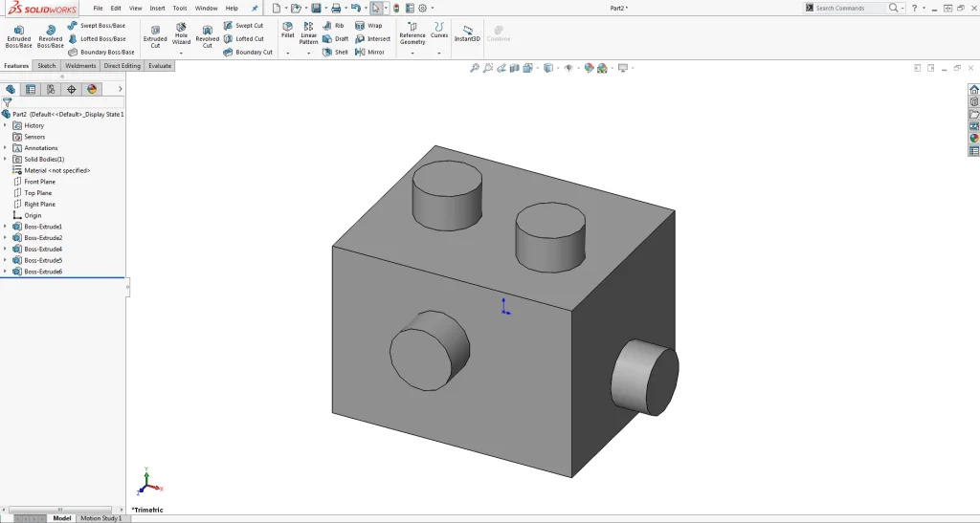Switch to the Sketch tab
This screenshot has height=523, width=980.
46,66
